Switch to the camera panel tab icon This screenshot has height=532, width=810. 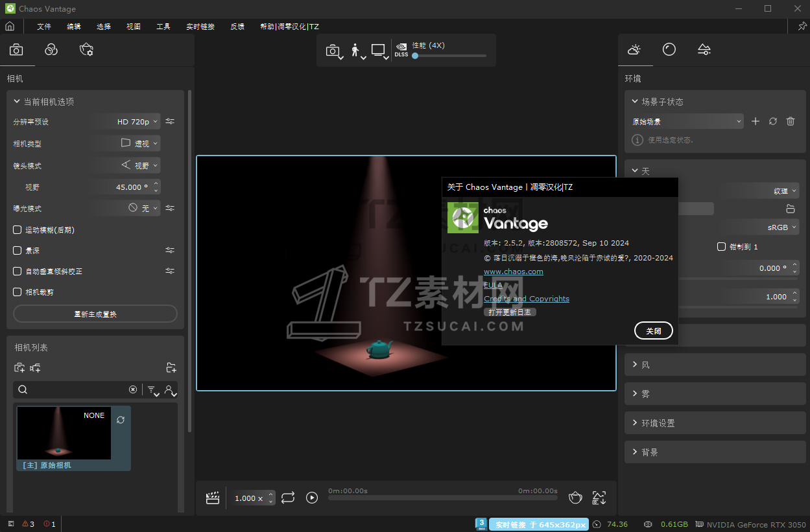click(x=16, y=50)
